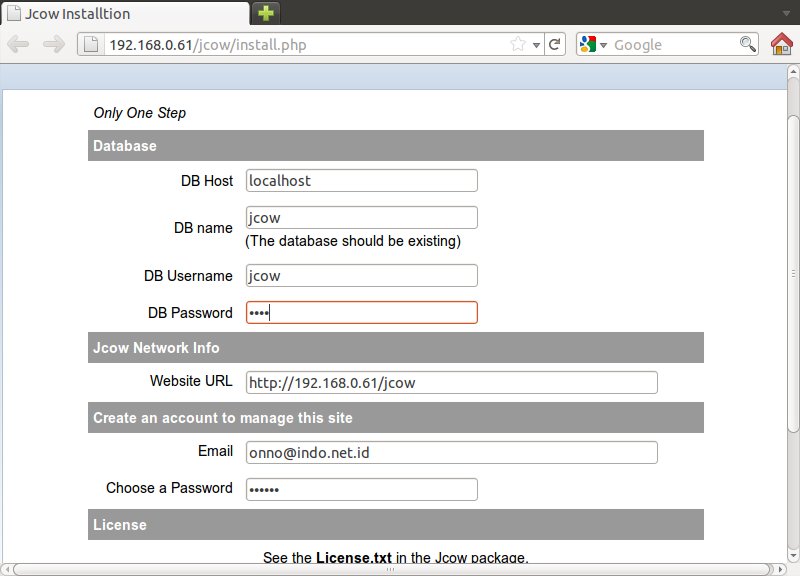Click the search magnifier icon

(x=747, y=44)
